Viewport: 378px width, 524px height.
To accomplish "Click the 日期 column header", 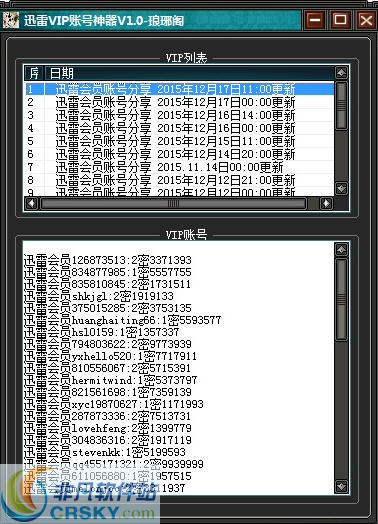I will click(x=190, y=73).
